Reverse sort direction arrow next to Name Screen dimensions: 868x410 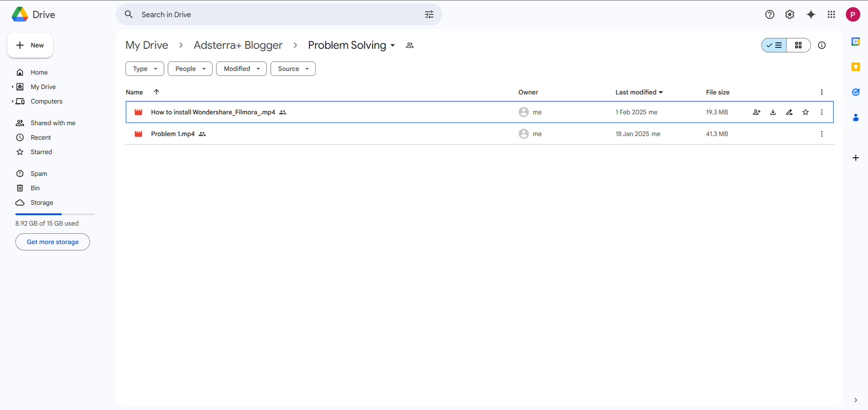(x=156, y=92)
